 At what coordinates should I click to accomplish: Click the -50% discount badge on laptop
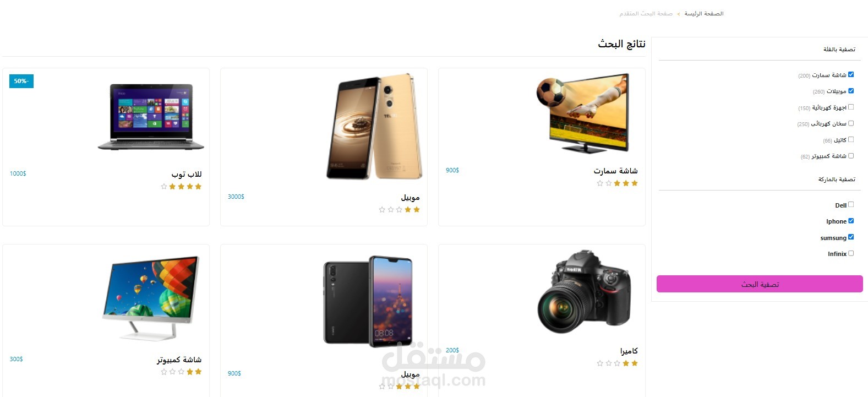21,81
